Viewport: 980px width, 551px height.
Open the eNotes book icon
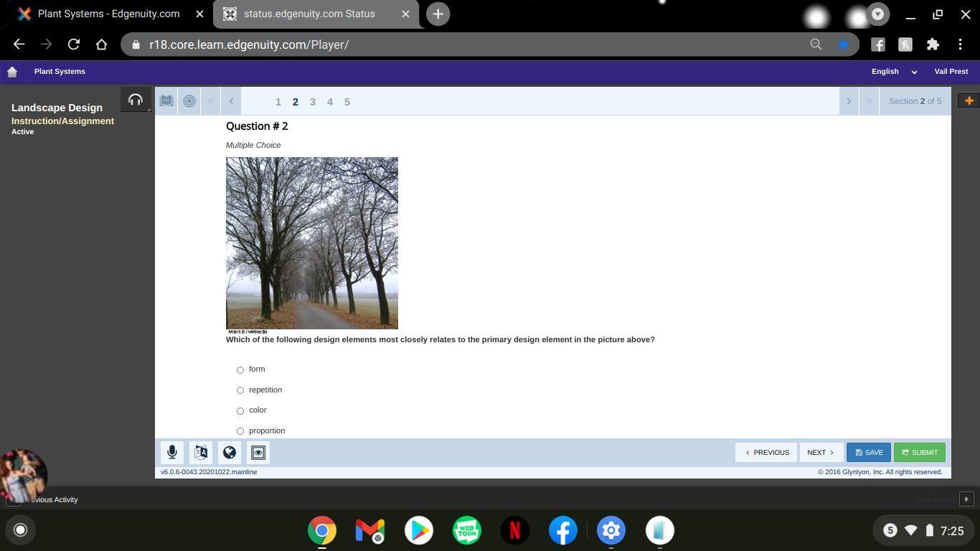[x=166, y=101]
